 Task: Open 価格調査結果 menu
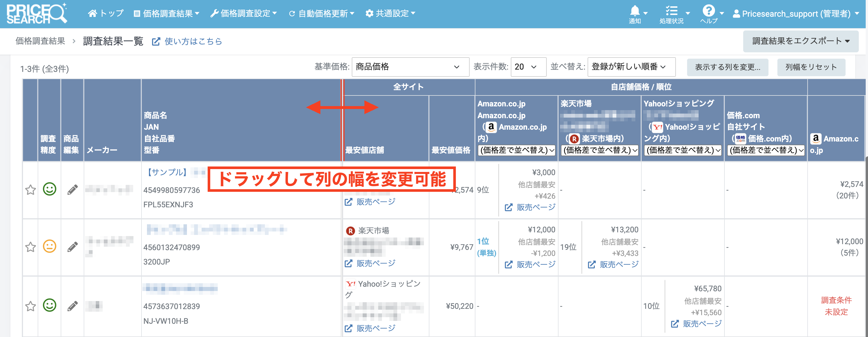coord(167,14)
